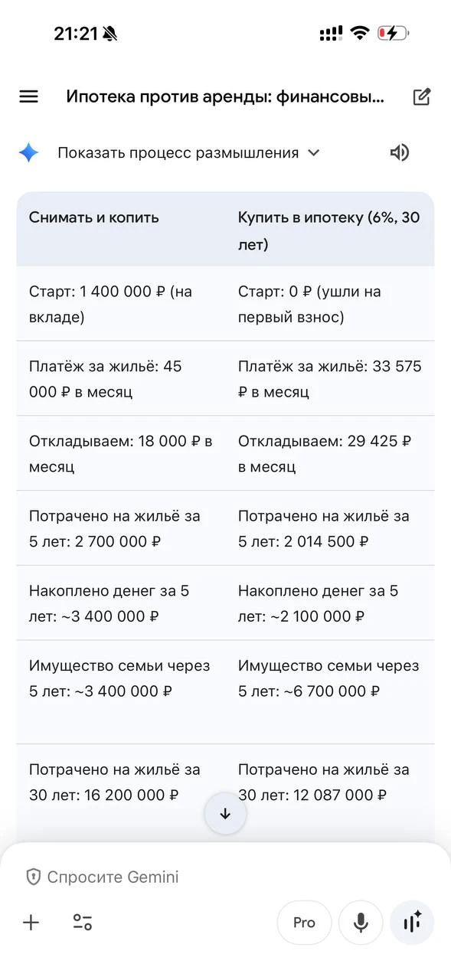Expand "Показать процесс размышления" chevron
This screenshot has height=980, width=451.
pos(313,152)
